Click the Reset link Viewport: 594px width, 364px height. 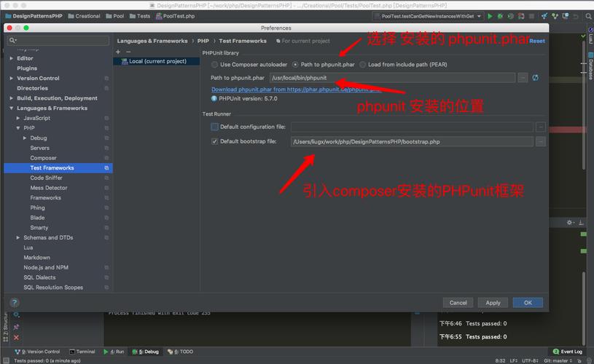point(537,41)
